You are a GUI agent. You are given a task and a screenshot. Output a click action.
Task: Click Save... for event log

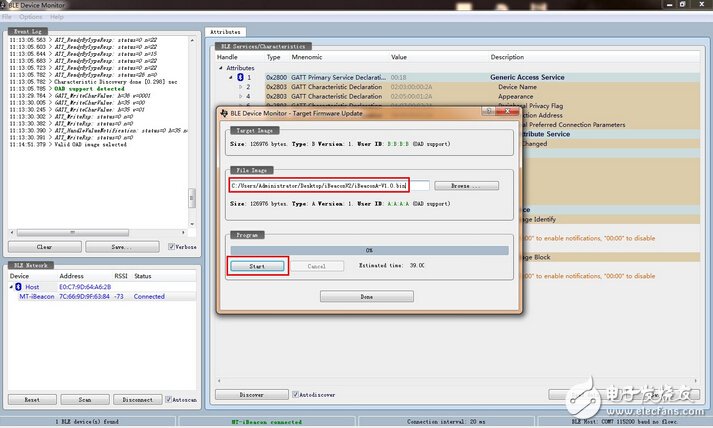click(x=122, y=247)
